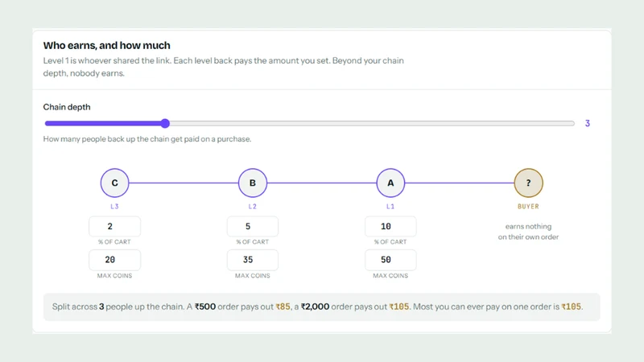Viewport: 644px width, 362px height.
Task: Click the ₹2,000 order amount
Action: [x=315, y=306]
